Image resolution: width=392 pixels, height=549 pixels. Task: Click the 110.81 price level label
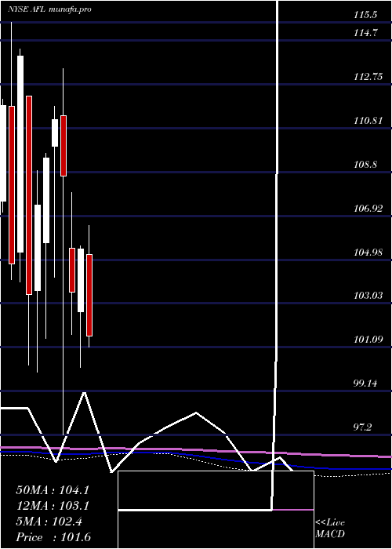[368, 121]
